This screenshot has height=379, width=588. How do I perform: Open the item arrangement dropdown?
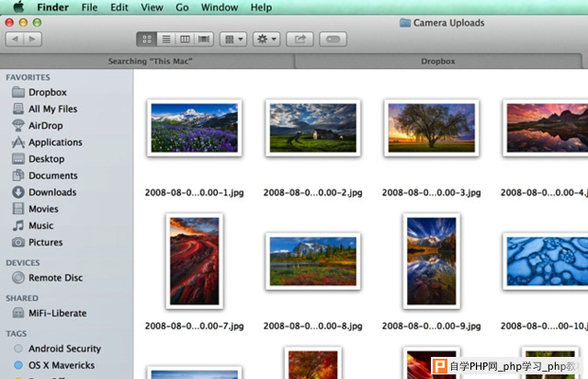click(x=233, y=39)
